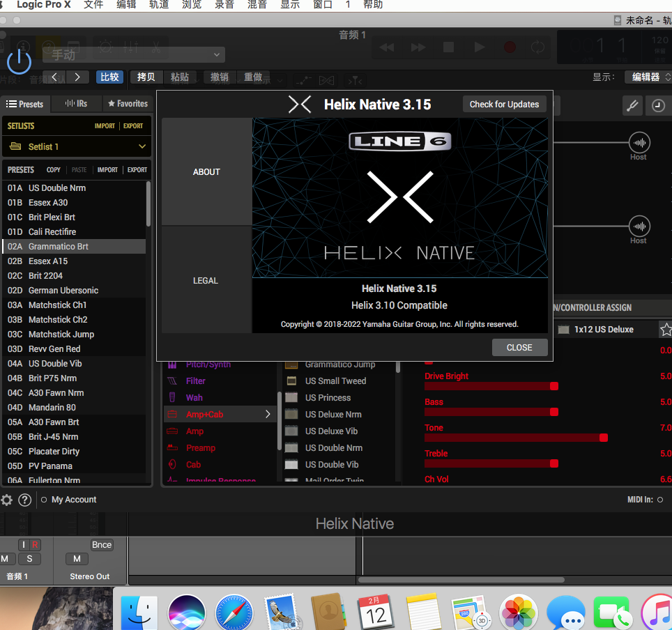Open the tuner with the tuning fork icon

pos(632,105)
